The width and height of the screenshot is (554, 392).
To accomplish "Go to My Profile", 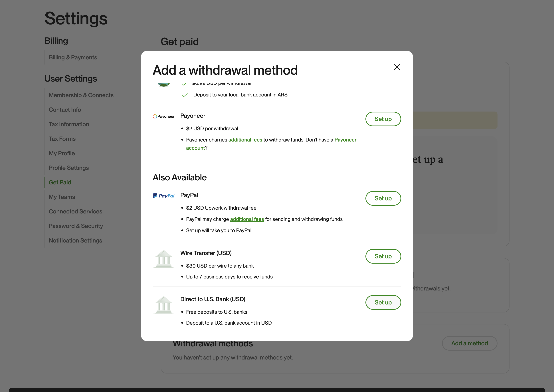I will coord(62,153).
